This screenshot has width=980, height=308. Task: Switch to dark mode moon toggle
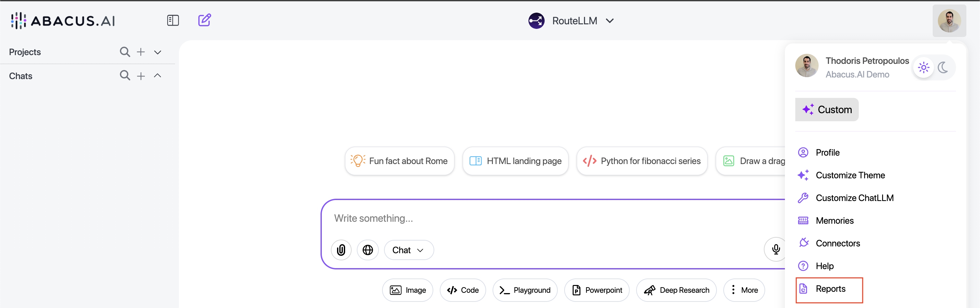click(943, 68)
